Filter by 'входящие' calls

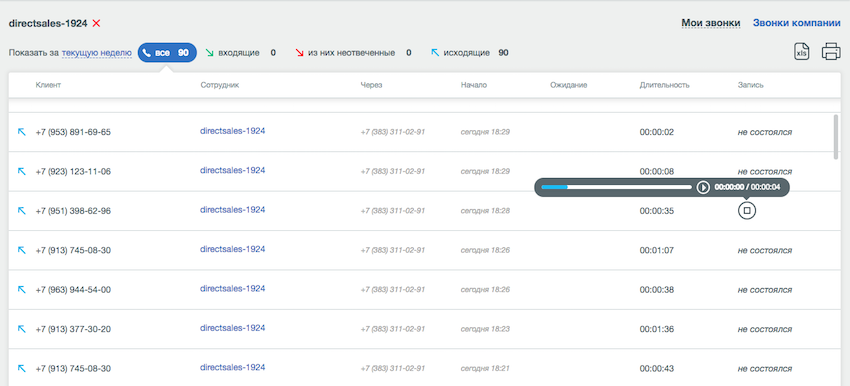pyautogui.click(x=239, y=53)
